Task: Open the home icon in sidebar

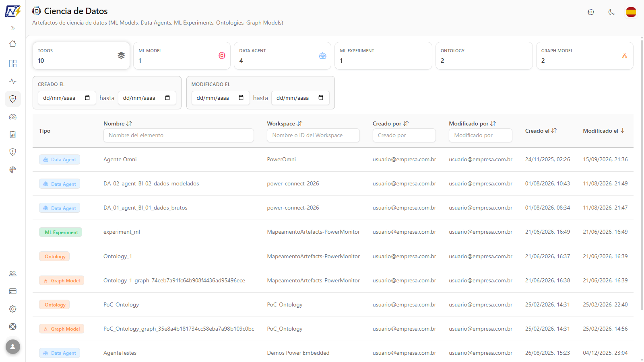Action: point(13,43)
